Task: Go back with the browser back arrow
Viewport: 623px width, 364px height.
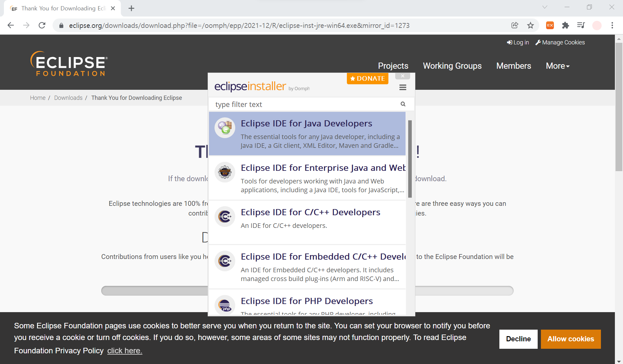Action: coord(11,25)
